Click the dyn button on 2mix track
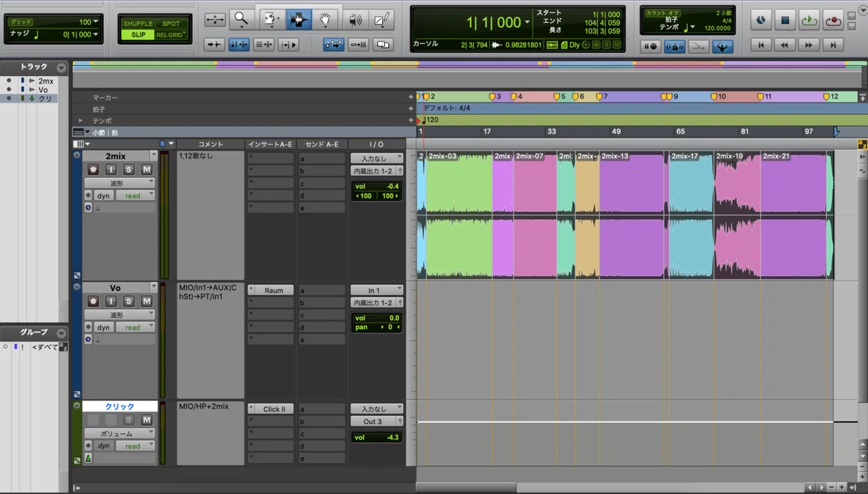The image size is (868, 494). coord(103,195)
